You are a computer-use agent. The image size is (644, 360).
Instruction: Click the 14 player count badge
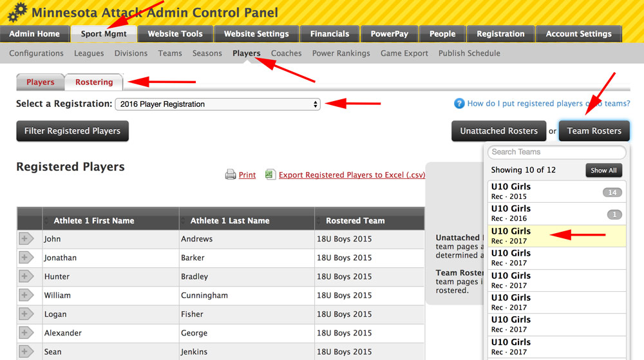tap(612, 193)
